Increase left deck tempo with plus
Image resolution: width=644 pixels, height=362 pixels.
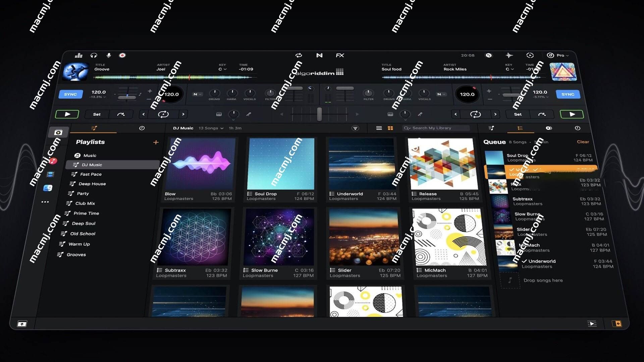[150, 91]
